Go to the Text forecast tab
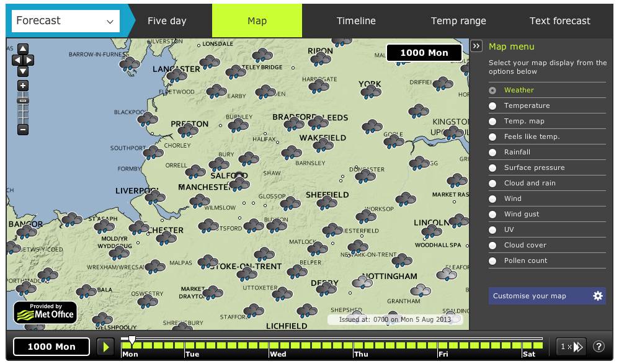The width and height of the screenshot is (619, 364). tap(559, 21)
